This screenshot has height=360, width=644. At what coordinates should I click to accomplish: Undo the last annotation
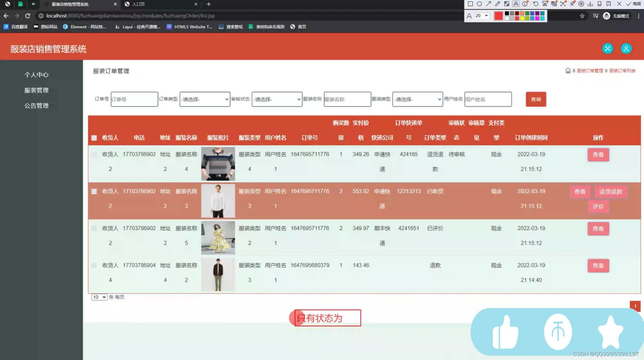pos(535,4)
